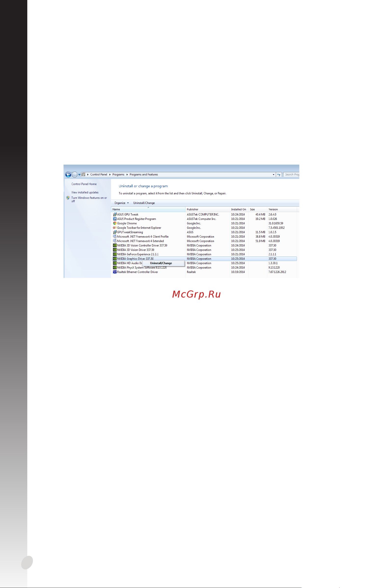Click the 51.9 MB size cell
Screen dimensions: 390x588
coord(260,241)
